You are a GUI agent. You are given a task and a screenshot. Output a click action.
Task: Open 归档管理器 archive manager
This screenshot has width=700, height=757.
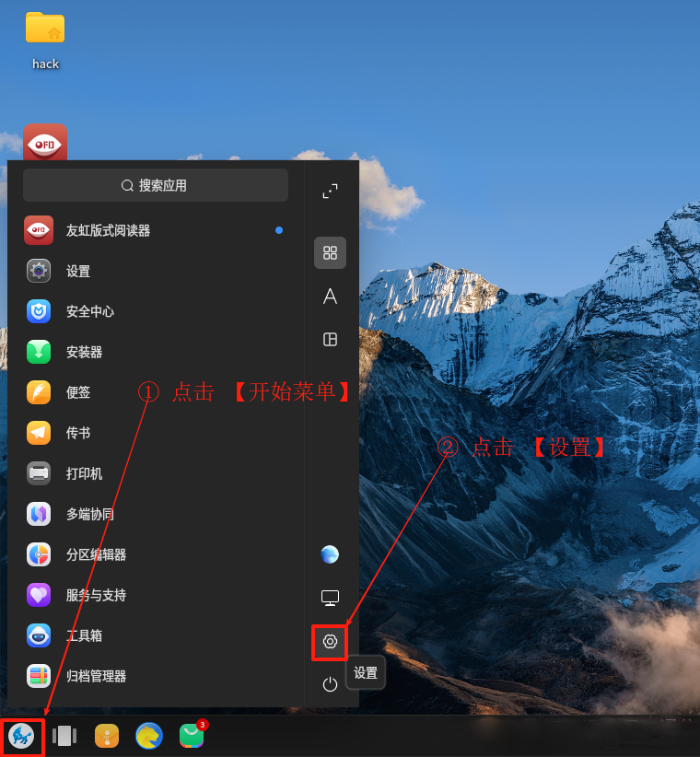(96, 676)
